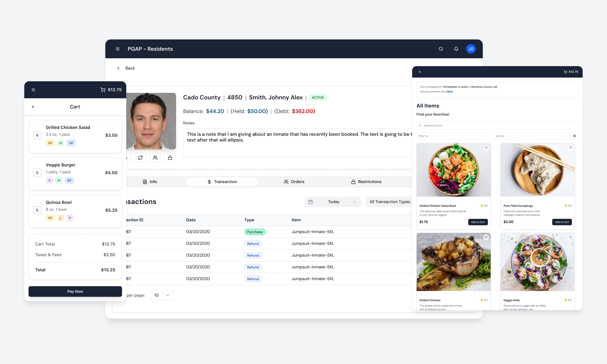Toggle favorite heart on Veggie Rolls
Image resolution: width=607 pixels, height=364 pixels.
tap(570, 237)
